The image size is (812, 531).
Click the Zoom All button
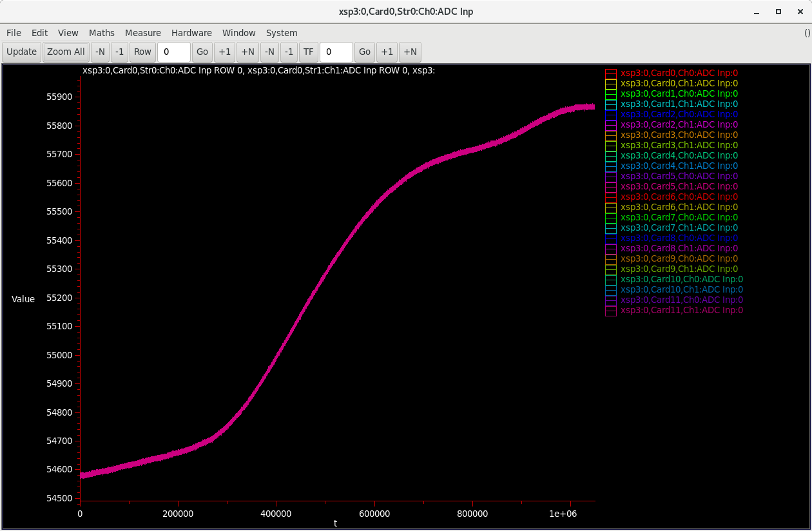(x=66, y=52)
